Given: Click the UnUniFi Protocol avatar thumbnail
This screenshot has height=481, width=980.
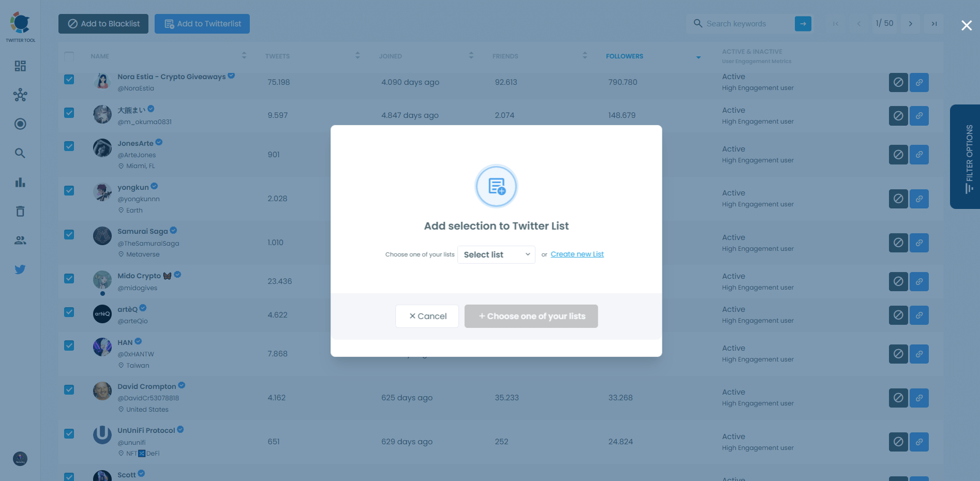Looking at the screenshot, I should [x=102, y=435].
